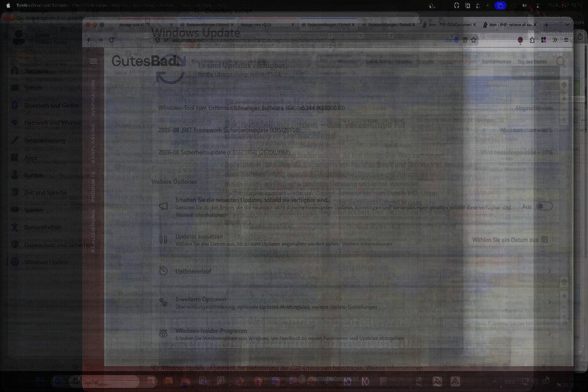Click '2026-08 .NET Framework Sicherheitsupdate' entry
Image resolution: width=588 pixels, height=392 pixels.
[x=229, y=130]
